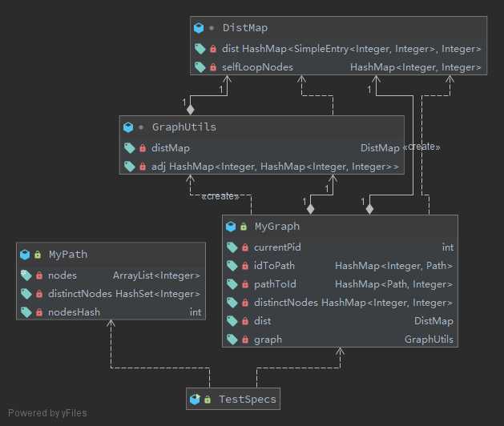
Task: Select the distMap field in GraphUtils
Action: [171, 148]
